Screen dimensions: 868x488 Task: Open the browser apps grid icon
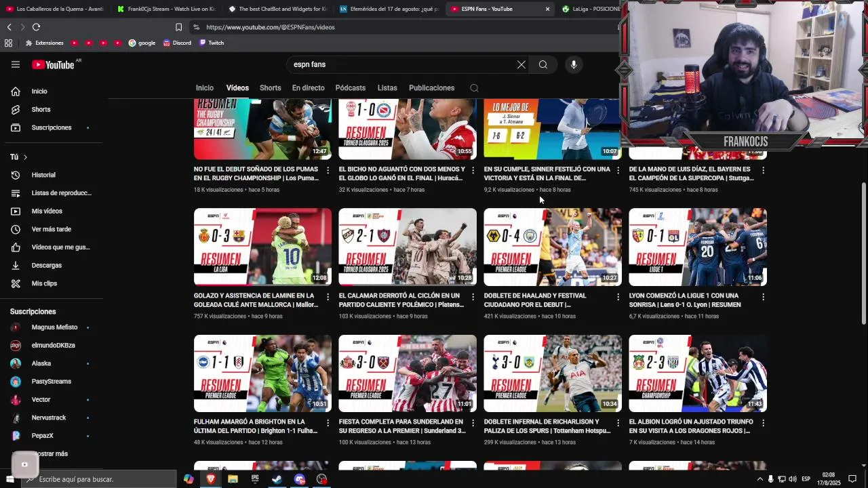pyautogui.click(x=8, y=43)
